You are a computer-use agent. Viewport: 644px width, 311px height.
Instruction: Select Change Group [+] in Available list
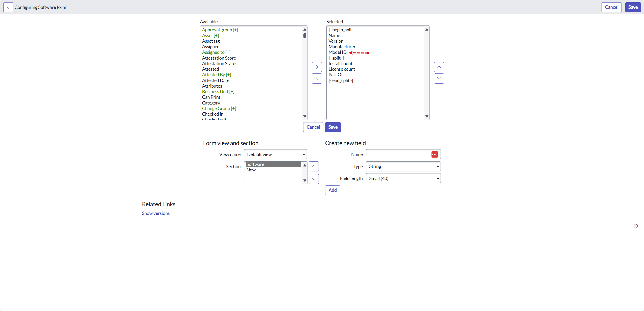pyautogui.click(x=219, y=109)
